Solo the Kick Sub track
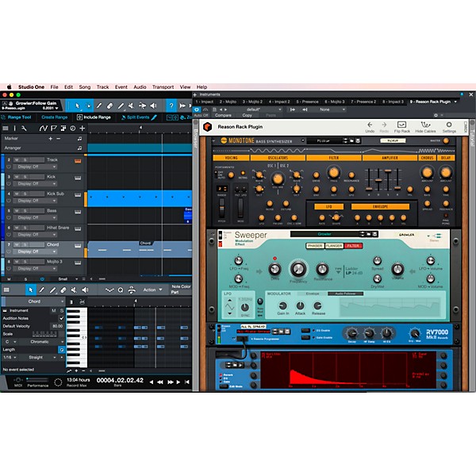The image size is (476, 476). point(25,194)
